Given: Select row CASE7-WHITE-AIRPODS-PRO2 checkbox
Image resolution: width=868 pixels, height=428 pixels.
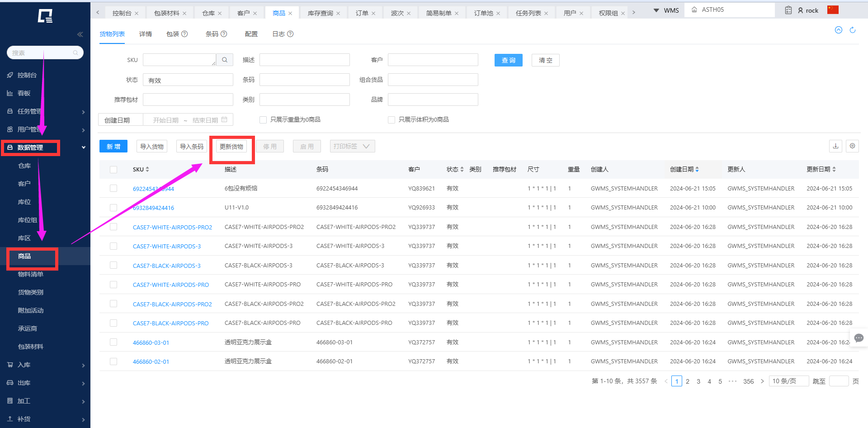Looking at the screenshot, I should pyautogui.click(x=113, y=227).
